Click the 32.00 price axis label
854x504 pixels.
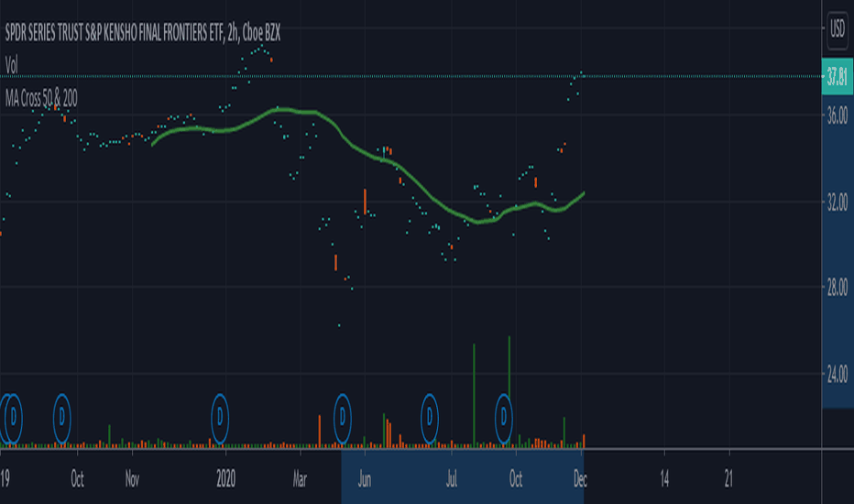pyautogui.click(x=838, y=203)
